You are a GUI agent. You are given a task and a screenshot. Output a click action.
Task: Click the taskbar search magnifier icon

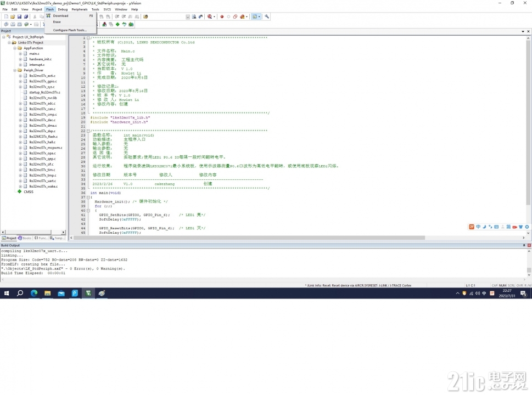coord(20,294)
